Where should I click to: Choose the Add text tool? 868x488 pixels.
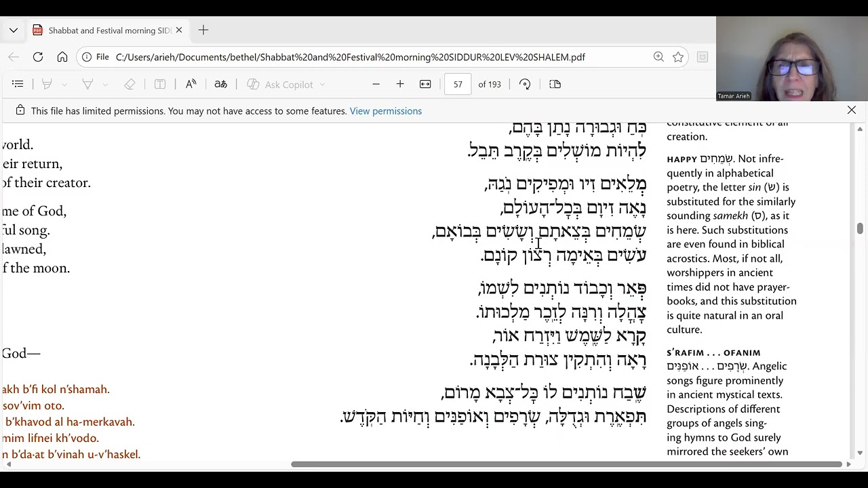160,84
